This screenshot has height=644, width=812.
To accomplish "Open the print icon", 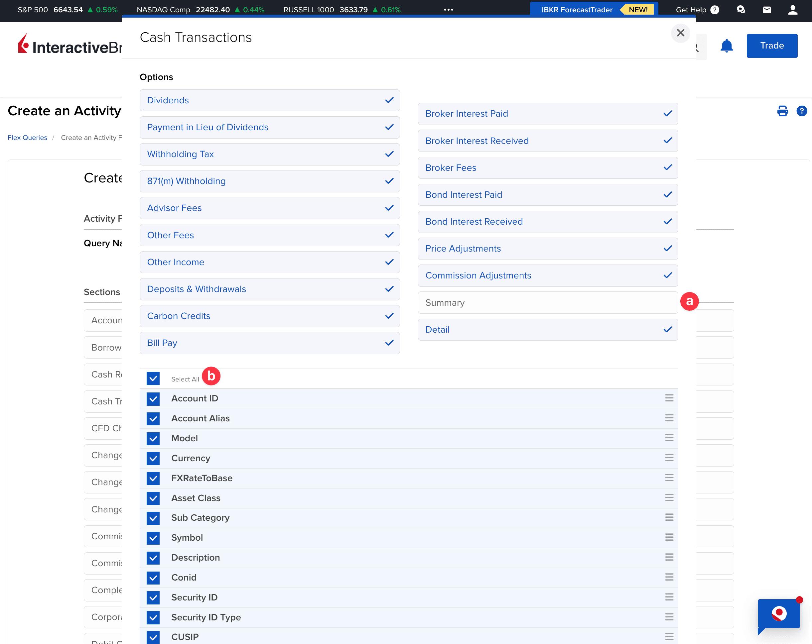I will [782, 111].
